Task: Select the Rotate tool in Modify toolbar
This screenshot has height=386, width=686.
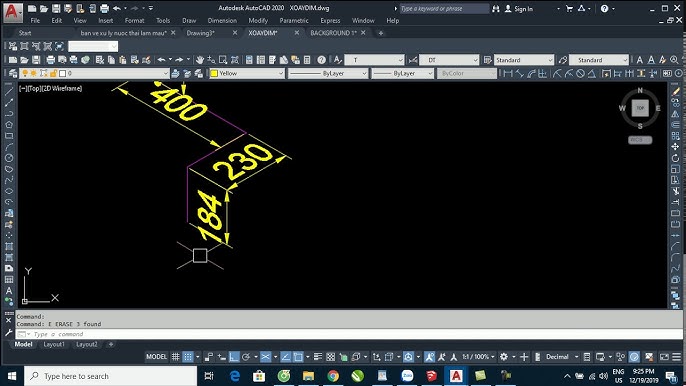Action: point(676,158)
